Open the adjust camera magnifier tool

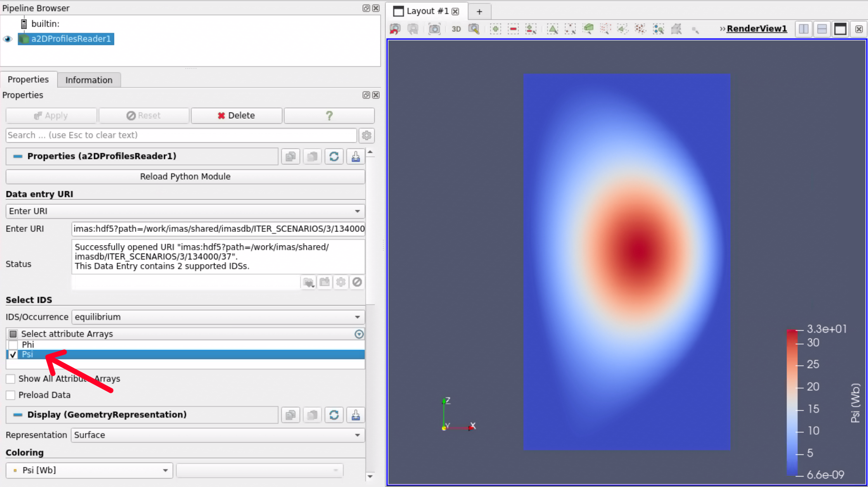474,29
